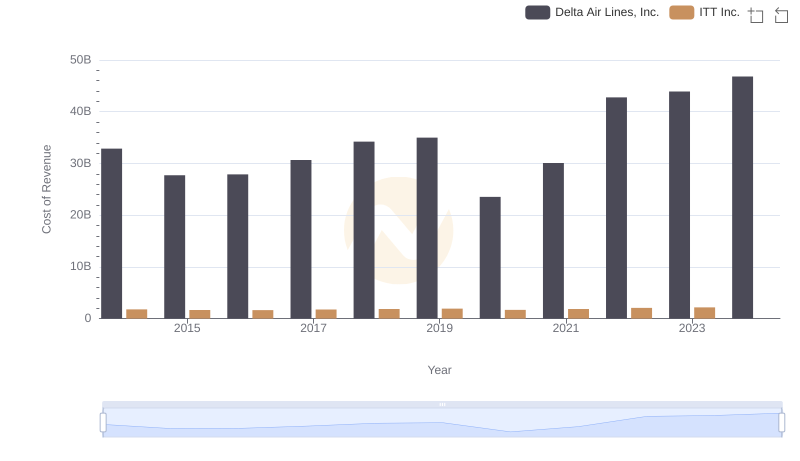Image resolution: width=800 pixels, height=461 pixels.
Task: Click Delta bar for 2020
Action: click(x=490, y=258)
